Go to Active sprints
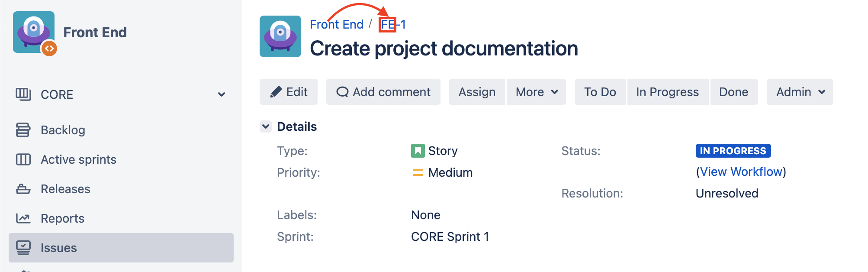Image resolution: width=868 pixels, height=272 pixels. coord(78,159)
